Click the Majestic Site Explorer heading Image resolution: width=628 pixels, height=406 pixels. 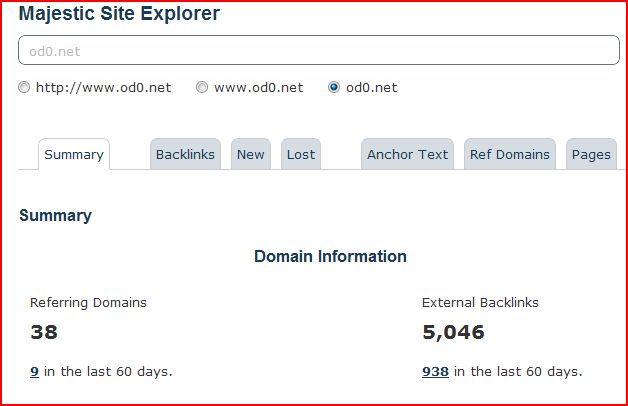pyautogui.click(x=119, y=14)
